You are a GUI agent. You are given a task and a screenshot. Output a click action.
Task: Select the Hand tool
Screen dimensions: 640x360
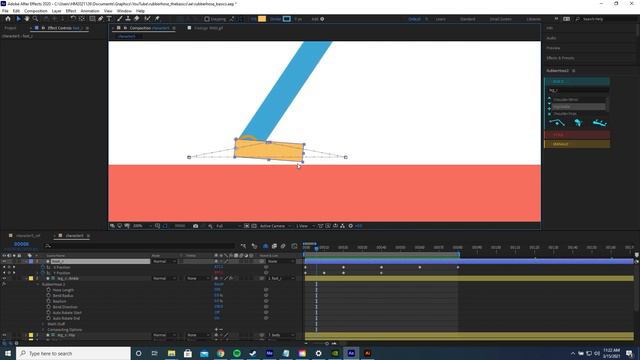[x=27, y=19]
